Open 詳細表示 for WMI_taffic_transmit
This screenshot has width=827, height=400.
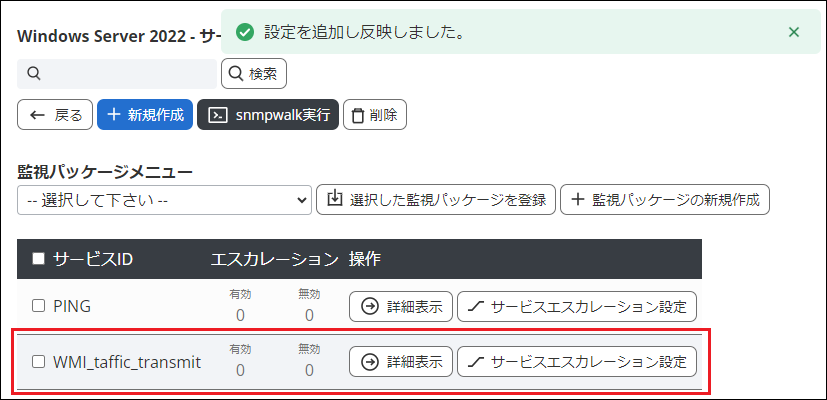(x=401, y=361)
